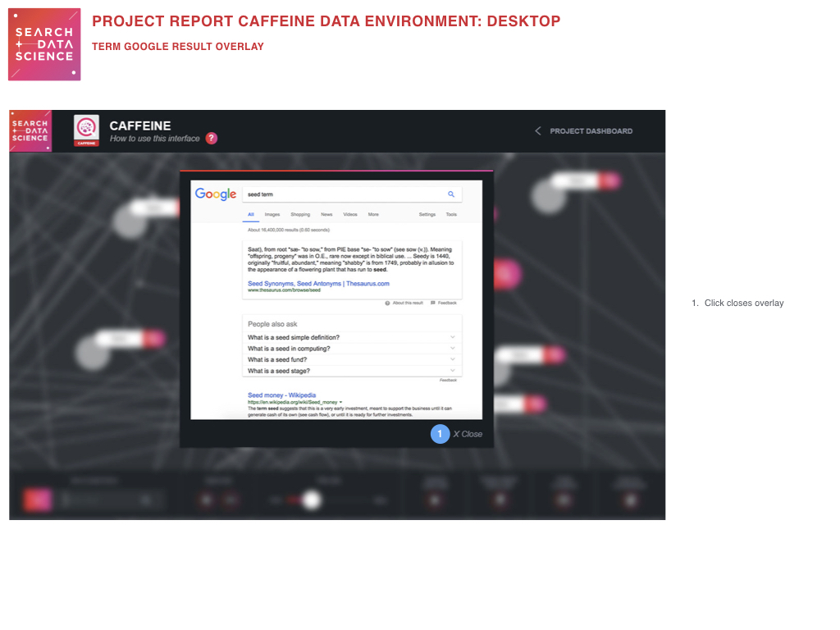Expand 'What is a seed stage?' question

(352, 371)
